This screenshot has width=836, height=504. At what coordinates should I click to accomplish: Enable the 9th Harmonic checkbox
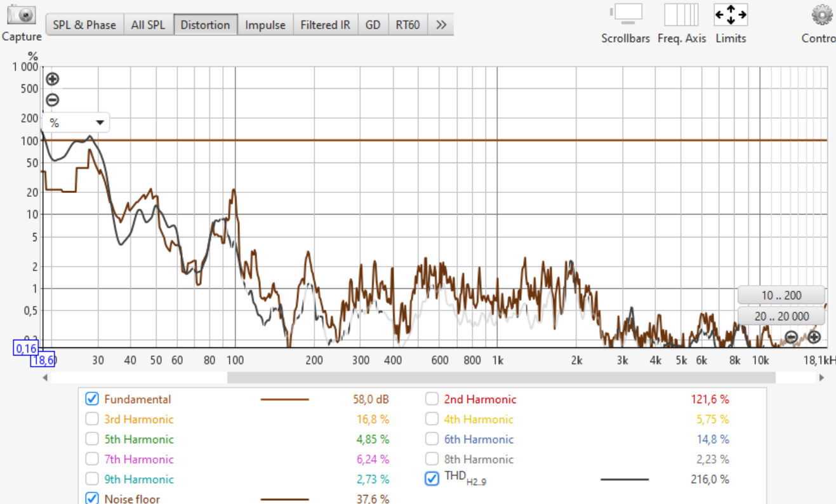coord(92,479)
